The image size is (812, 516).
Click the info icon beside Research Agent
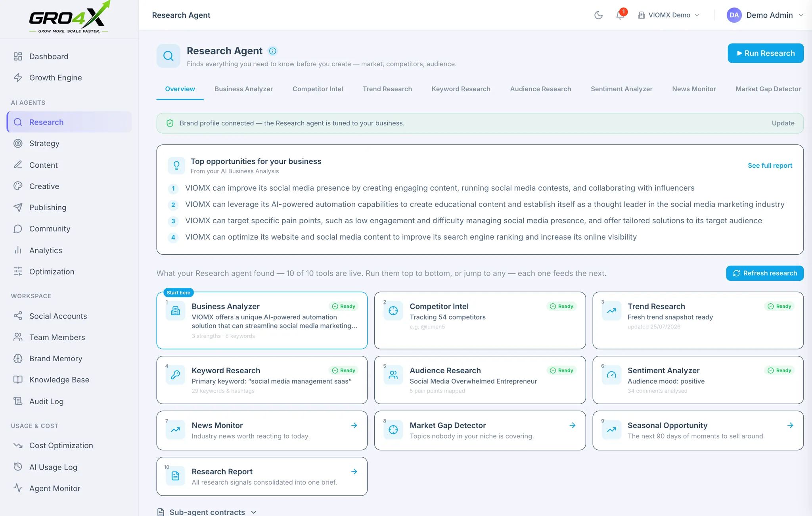(273, 51)
